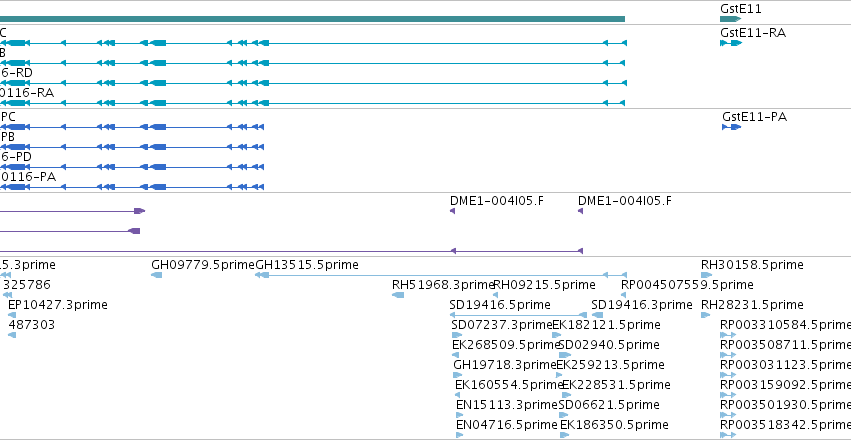851x440 pixels.
Task: Select the EN04716.5prime EST label
Action: (507, 425)
